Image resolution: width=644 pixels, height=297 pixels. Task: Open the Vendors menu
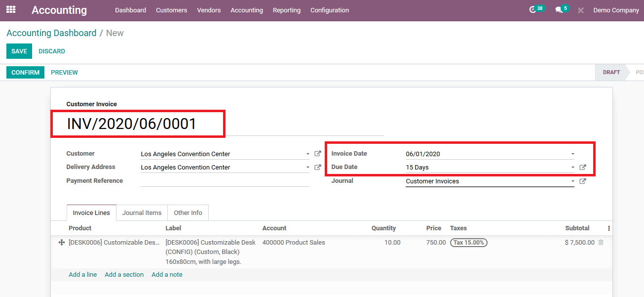point(209,10)
